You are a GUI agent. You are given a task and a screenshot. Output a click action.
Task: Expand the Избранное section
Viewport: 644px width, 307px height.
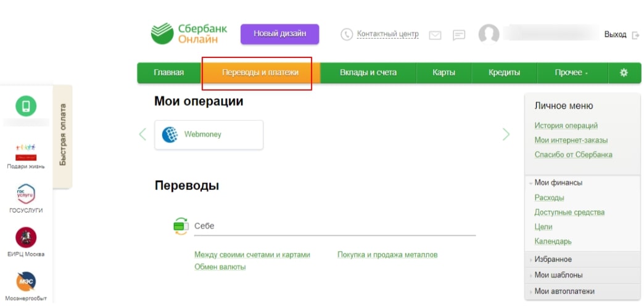(582, 260)
